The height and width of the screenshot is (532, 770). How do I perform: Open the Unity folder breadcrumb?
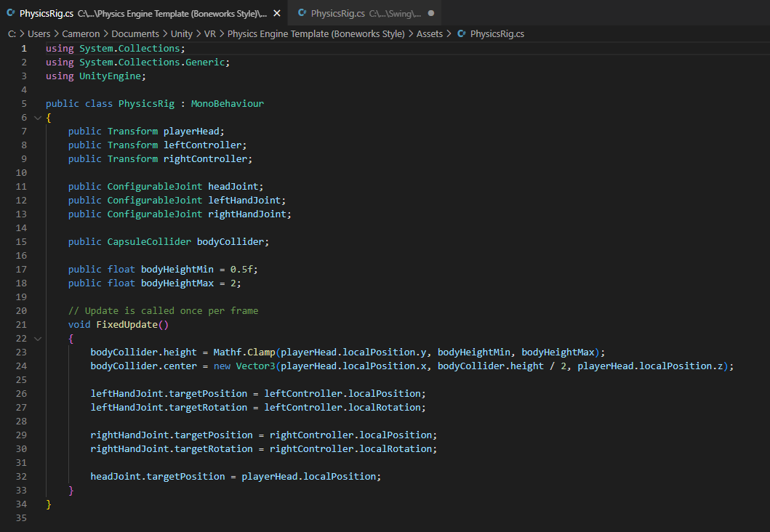(182, 34)
